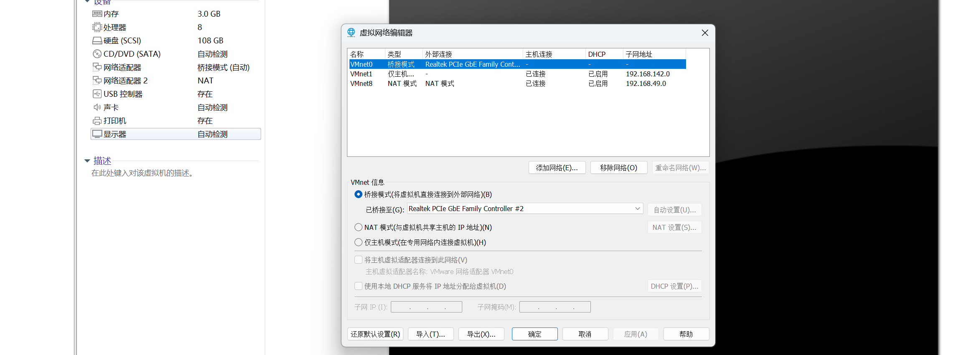980x355 pixels.
Task: Click the NAT value for adapter 2
Action: [205, 81]
